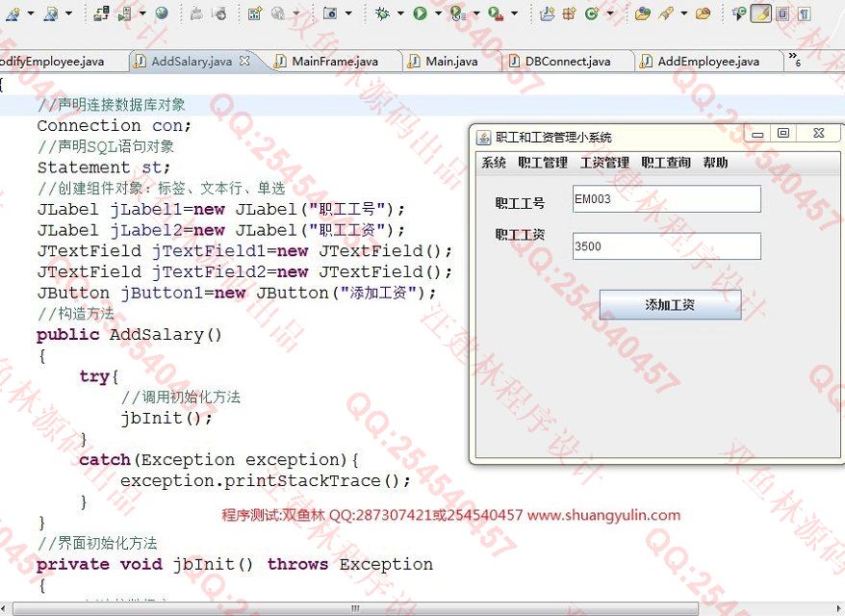Viewport: 845px width, 616px height.
Task: Open dropdown arrow beside search flashlight icon
Action: pyautogui.click(x=684, y=13)
